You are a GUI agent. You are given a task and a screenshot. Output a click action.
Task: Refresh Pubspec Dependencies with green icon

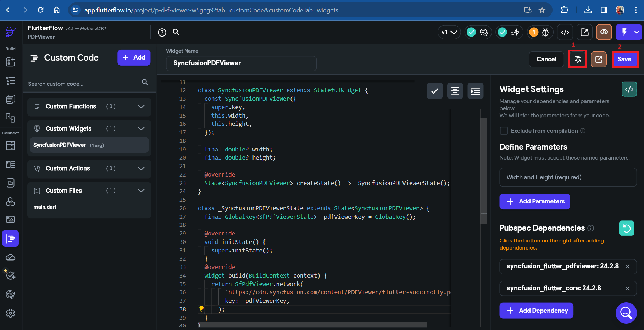pyautogui.click(x=627, y=228)
